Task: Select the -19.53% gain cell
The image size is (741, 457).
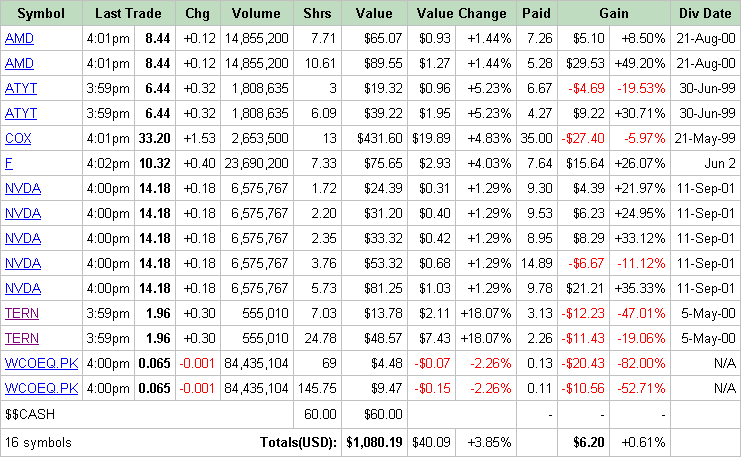Action: 641,88
